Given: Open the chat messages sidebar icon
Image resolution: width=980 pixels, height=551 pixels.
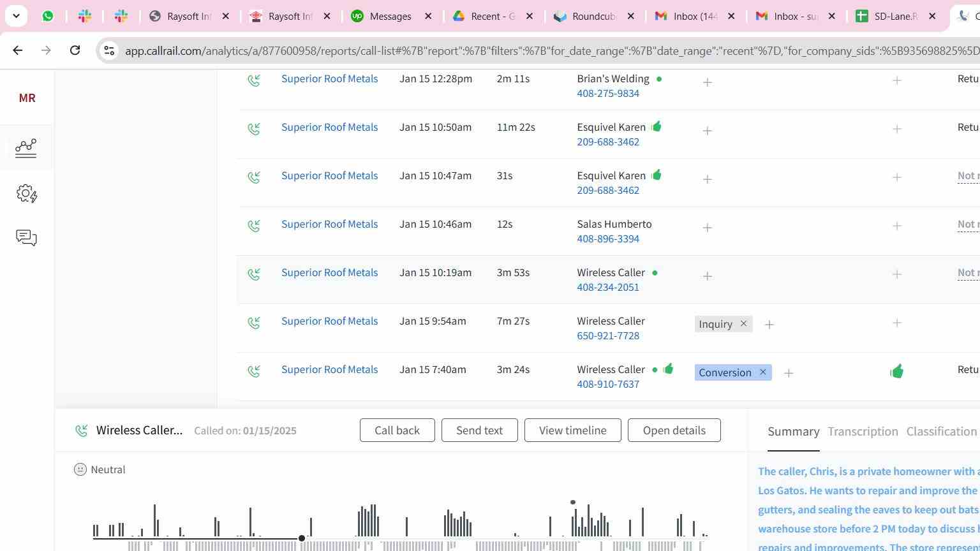Looking at the screenshot, I should click(26, 238).
